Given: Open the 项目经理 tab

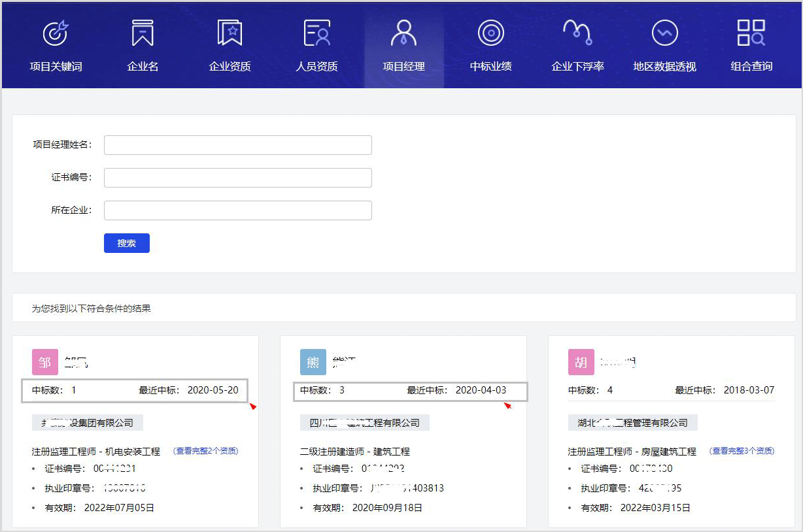Looking at the screenshot, I should 404,46.
